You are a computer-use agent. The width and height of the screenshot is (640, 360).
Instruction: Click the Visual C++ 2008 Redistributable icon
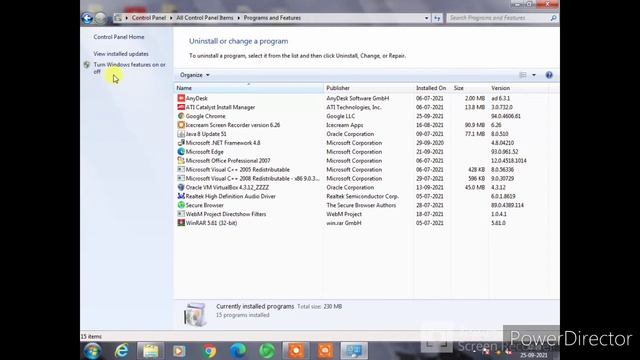tap(181, 178)
